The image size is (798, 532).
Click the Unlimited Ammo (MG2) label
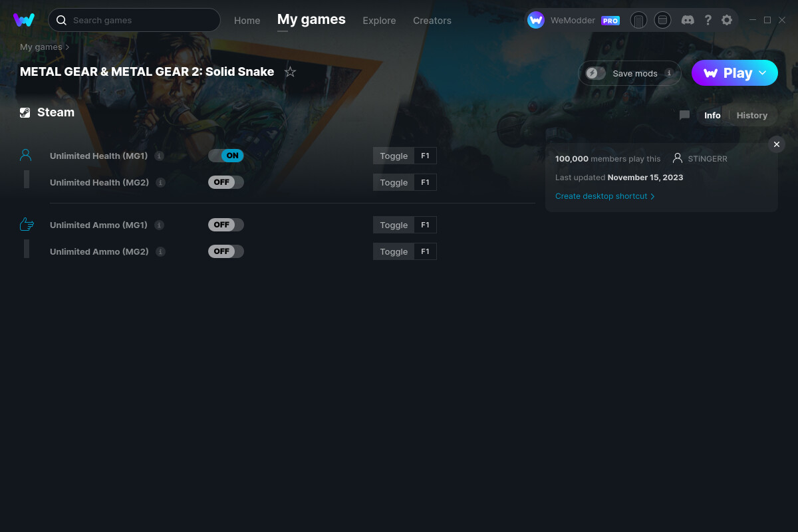pyautogui.click(x=99, y=251)
